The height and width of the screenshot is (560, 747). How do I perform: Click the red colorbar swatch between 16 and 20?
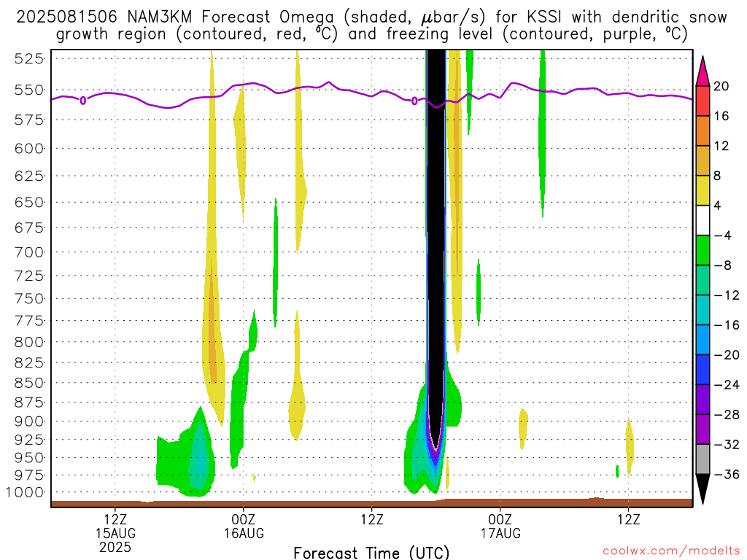[x=703, y=101]
